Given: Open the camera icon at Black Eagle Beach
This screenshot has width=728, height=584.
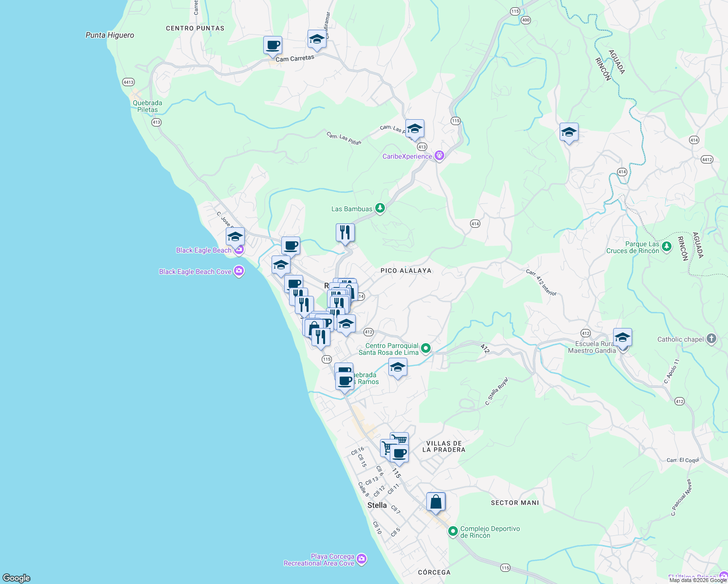Looking at the screenshot, I should pyautogui.click(x=239, y=250).
